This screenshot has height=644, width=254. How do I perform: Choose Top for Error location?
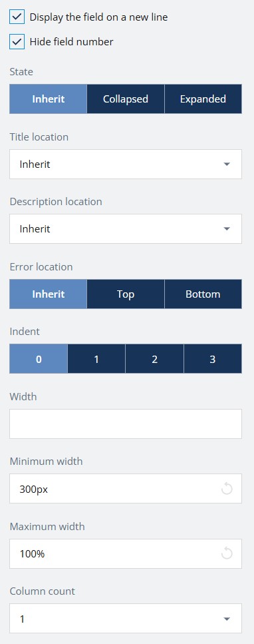(126, 294)
